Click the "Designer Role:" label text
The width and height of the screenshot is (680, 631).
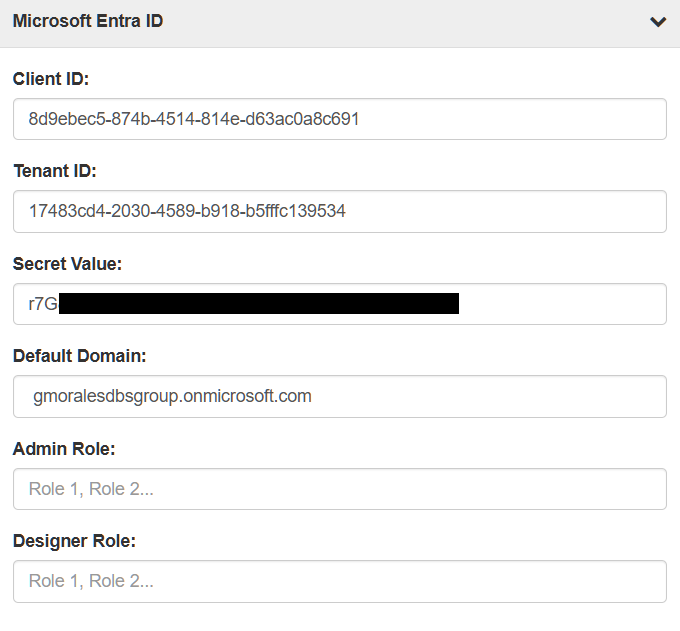[74, 540]
